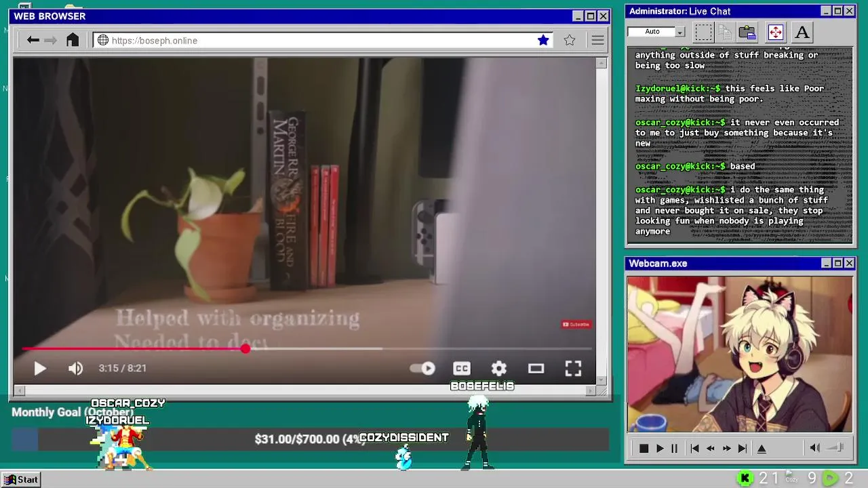
Task: Select the dashed marquee tool in Live Chat
Action: coord(704,32)
